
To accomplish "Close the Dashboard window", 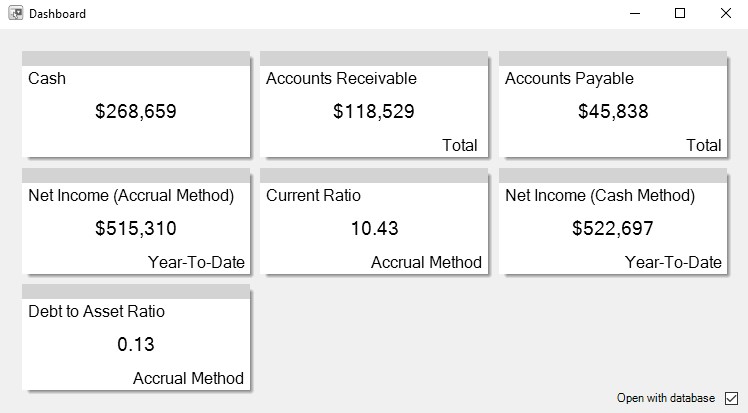I will 725,14.
